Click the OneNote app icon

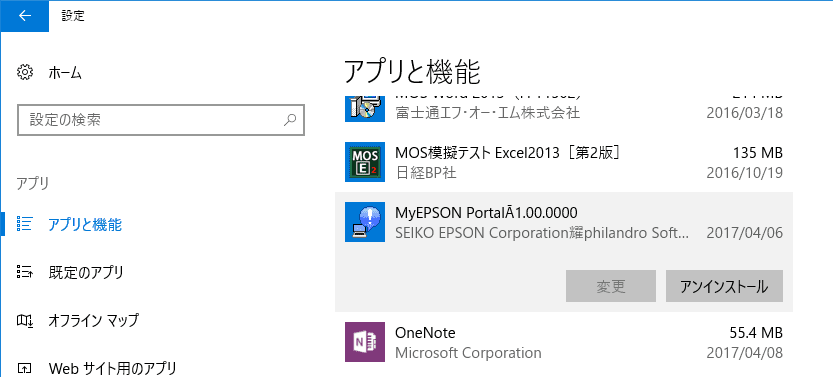pyautogui.click(x=365, y=342)
